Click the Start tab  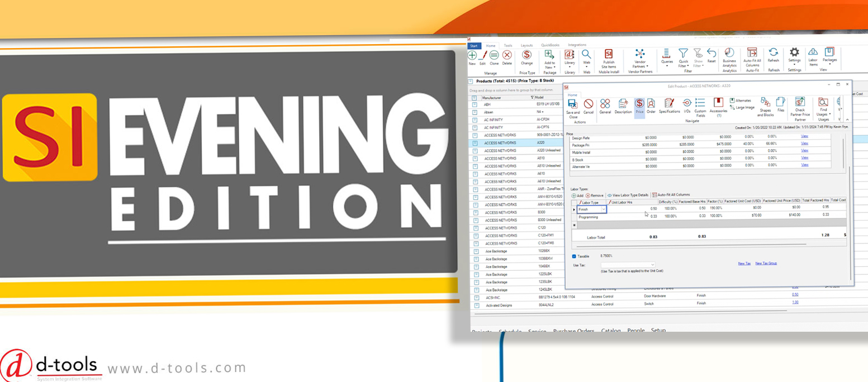tap(474, 45)
